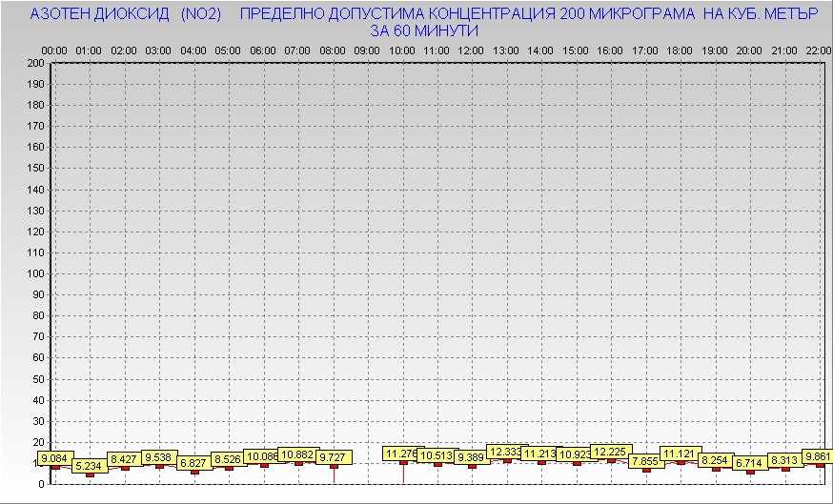Select the 22:00 time axis label
The image size is (833, 504).
click(x=819, y=50)
